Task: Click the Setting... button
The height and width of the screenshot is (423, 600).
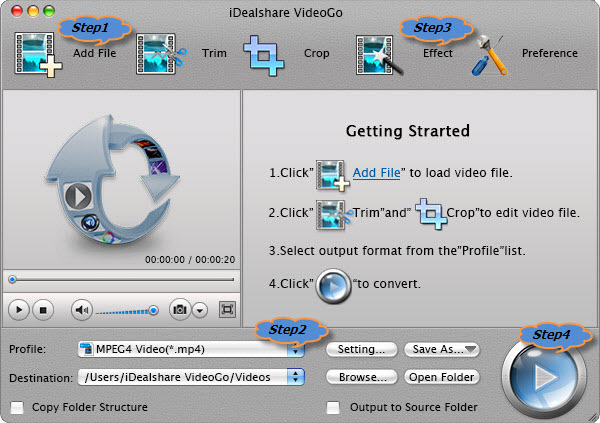Action: point(361,349)
